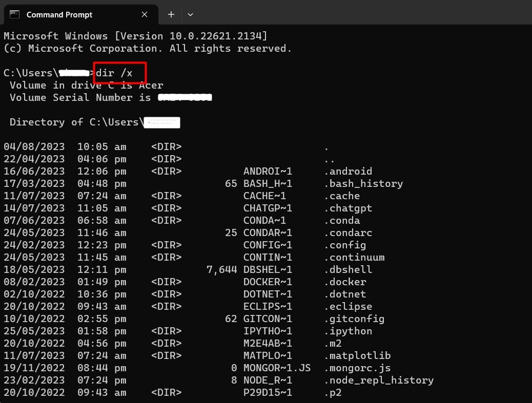Image resolution: width=532 pixels, height=403 pixels.
Task: Click the short name 'NODE_R~1'
Action: (268, 380)
